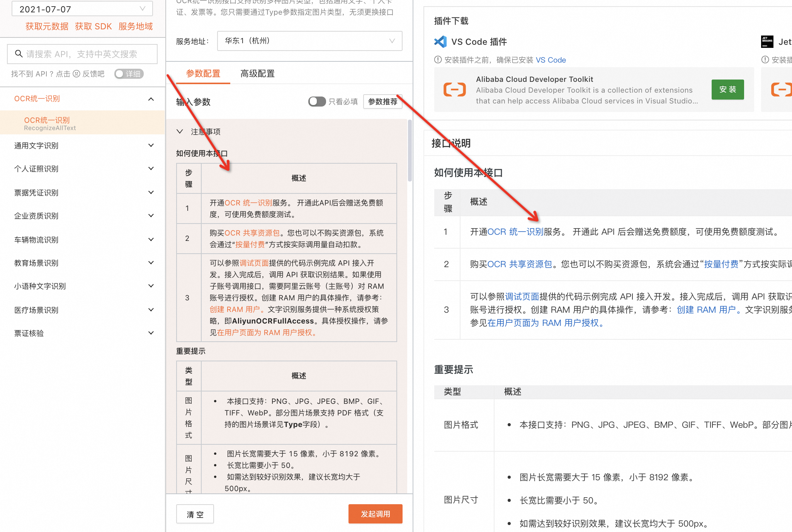Click the search magnifier icon
Viewport: 792px width, 532px height.
click(x=19, y=54)
